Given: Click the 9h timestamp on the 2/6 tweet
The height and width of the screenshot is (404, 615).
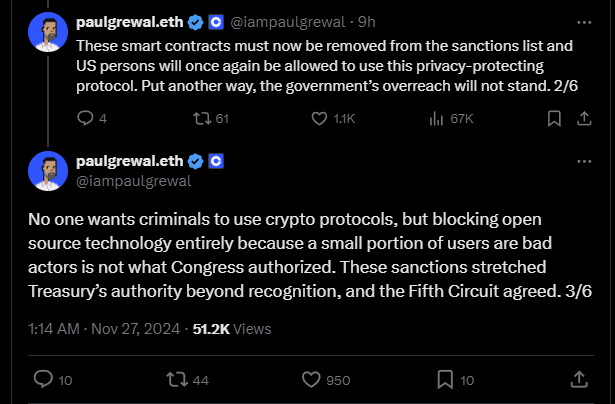Looking at the screenshot, I should coord(366,22).
